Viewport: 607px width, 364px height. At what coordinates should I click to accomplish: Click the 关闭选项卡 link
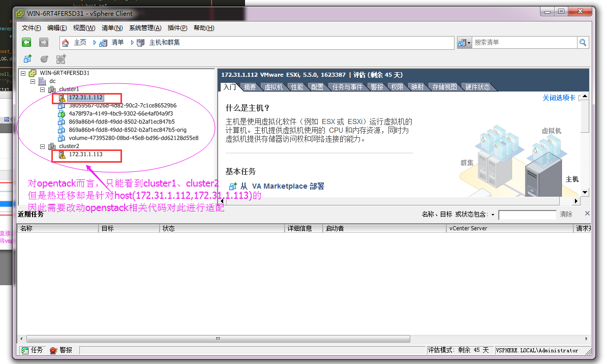559,98
